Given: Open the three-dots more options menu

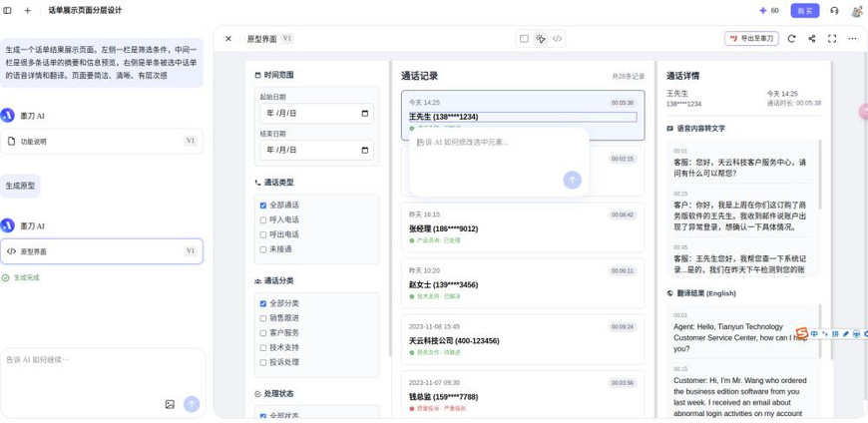Looking at the screenshot, I should [x=852, y=39].
